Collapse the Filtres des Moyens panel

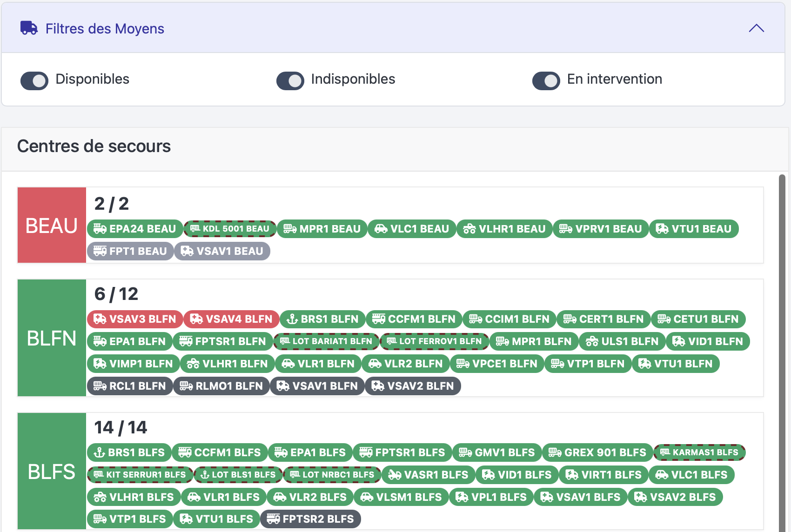click(x=756, y=28)
